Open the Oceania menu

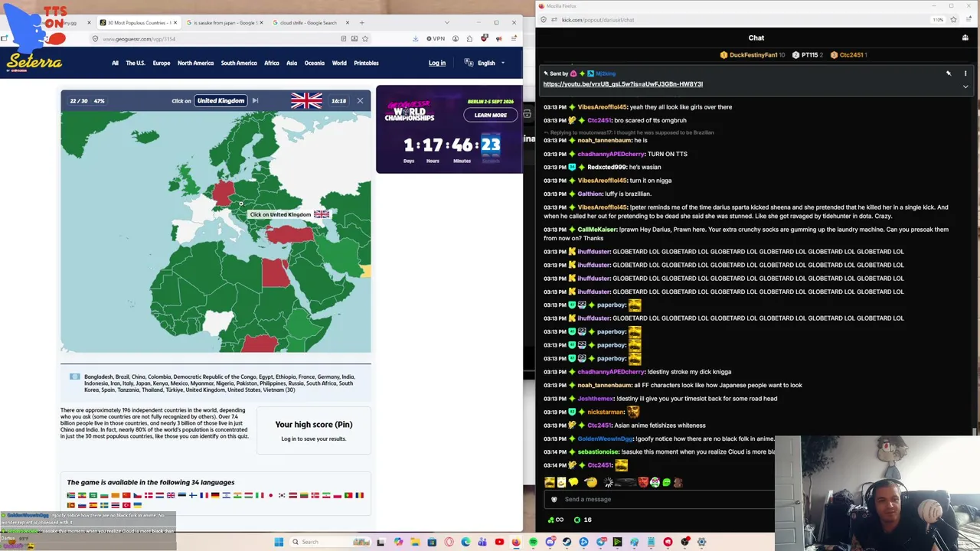(315, 63)
